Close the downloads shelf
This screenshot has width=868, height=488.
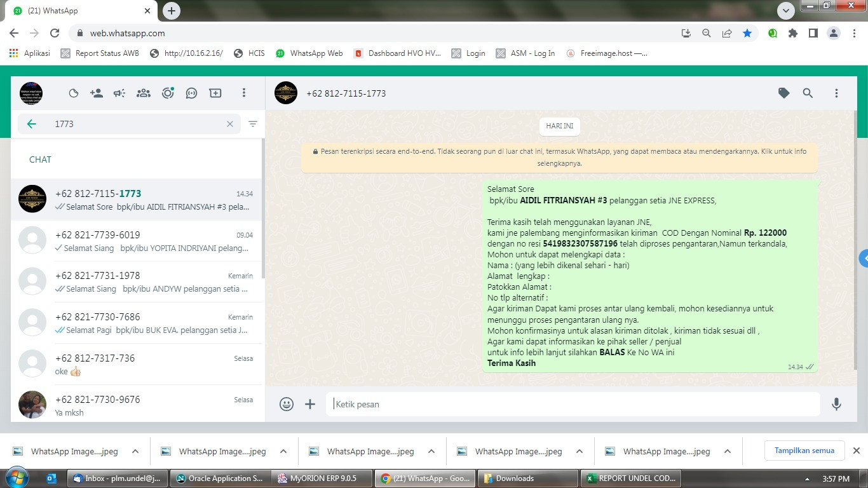tap(857, 451)
